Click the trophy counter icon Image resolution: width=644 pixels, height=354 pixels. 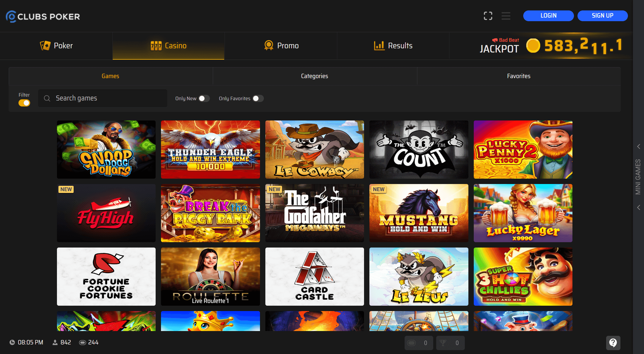pyautogui.click(x=443, y=343)
